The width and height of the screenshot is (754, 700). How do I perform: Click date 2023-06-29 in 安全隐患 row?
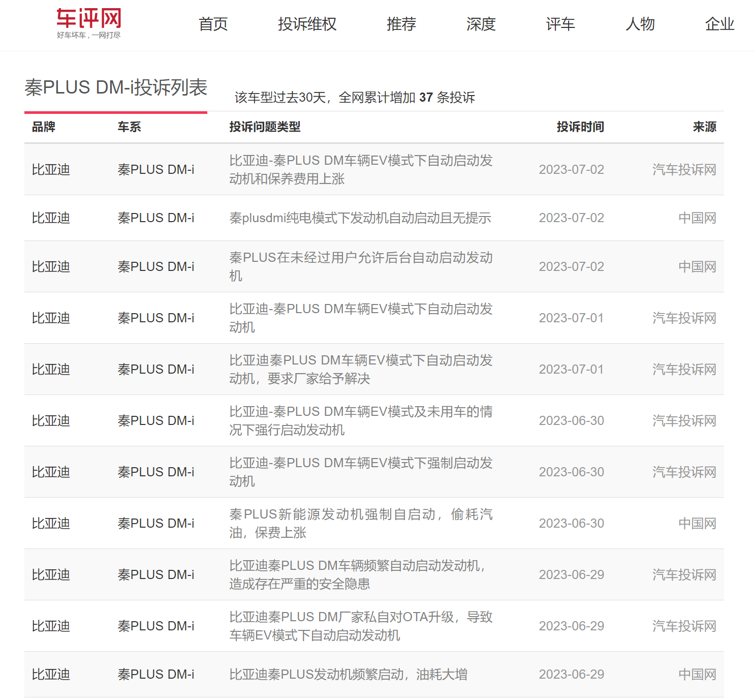click(x=572, y=574)
